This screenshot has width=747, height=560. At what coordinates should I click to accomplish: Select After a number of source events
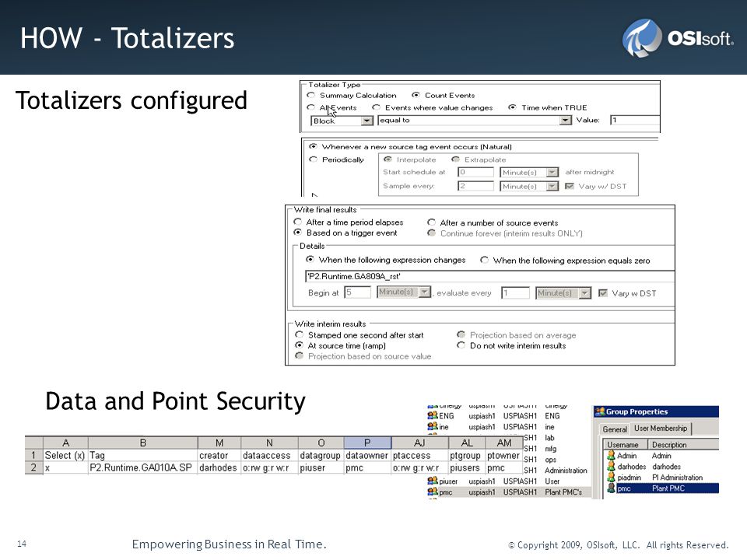pyautogui.click(x=431, y=222)
